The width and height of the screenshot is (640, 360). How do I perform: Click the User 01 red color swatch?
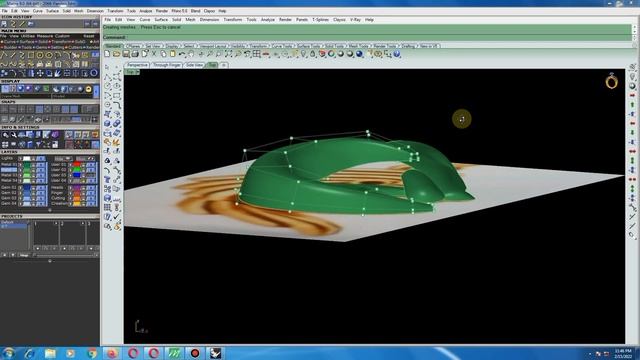pos(77,164)
